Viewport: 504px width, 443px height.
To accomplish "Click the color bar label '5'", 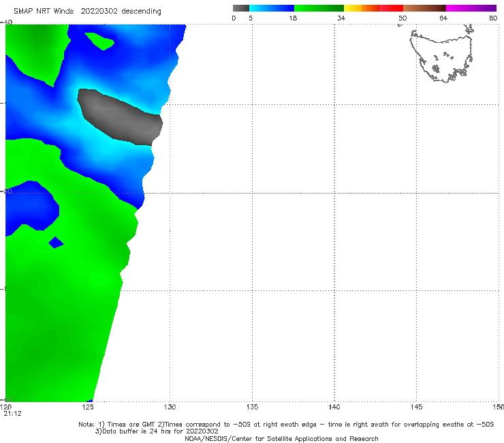I will [251, 18].
